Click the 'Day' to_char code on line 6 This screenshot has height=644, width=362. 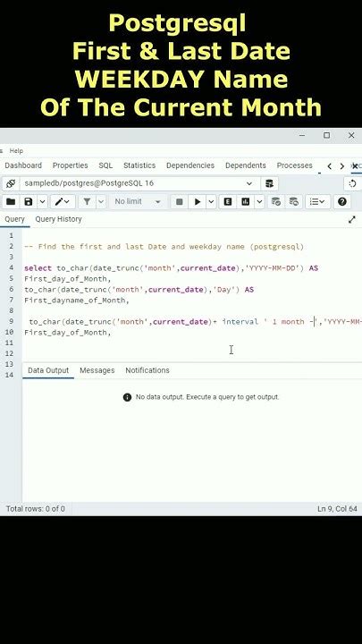pos(139,290)
